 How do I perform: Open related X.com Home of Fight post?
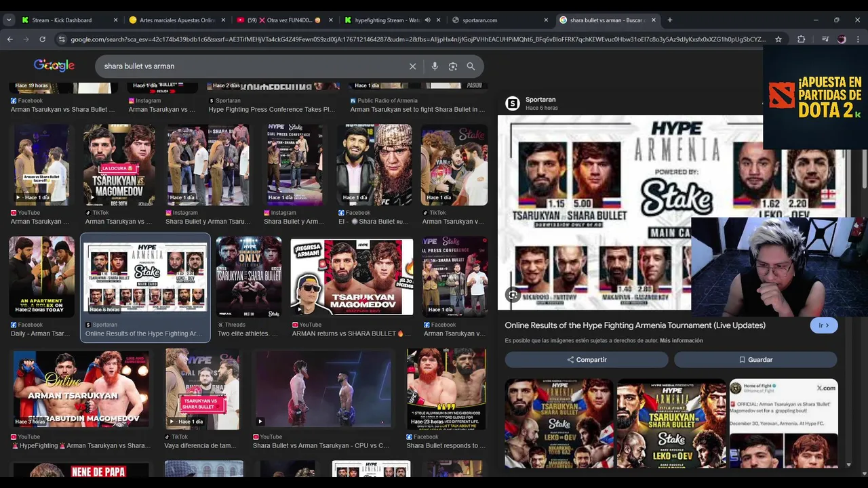coord(783,423)
